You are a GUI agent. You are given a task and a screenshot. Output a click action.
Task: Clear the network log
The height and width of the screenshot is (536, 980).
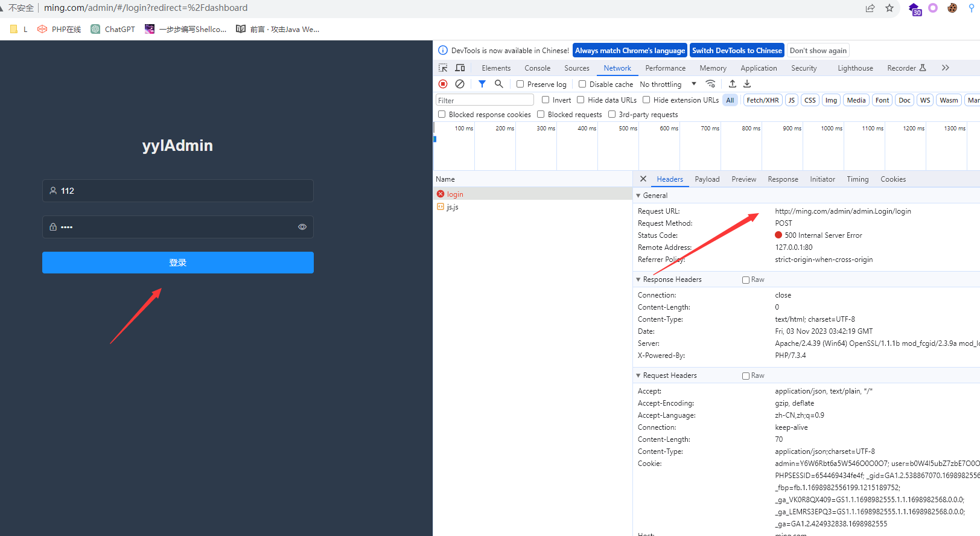[460, 84]
